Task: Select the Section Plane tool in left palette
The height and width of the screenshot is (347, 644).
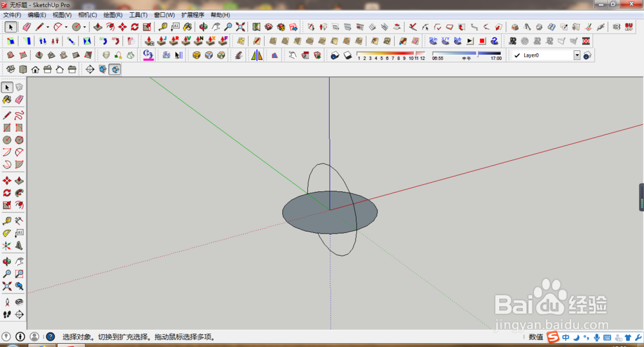Action: (19, 315)
